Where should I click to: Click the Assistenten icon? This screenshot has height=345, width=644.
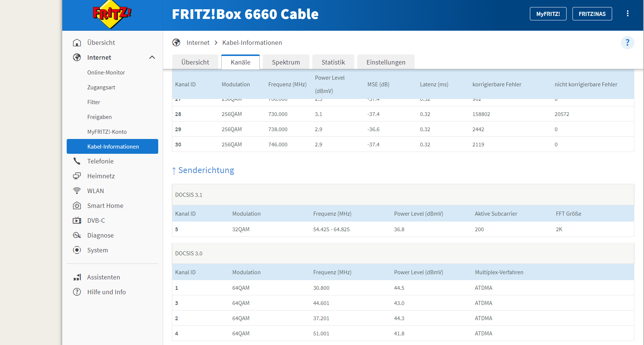click(x=77, y=277)
